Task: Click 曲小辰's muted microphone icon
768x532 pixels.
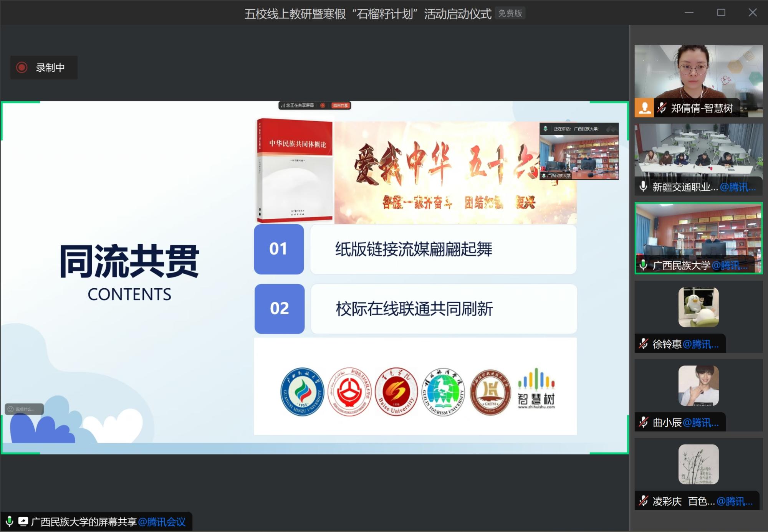Action: (643, 422)
